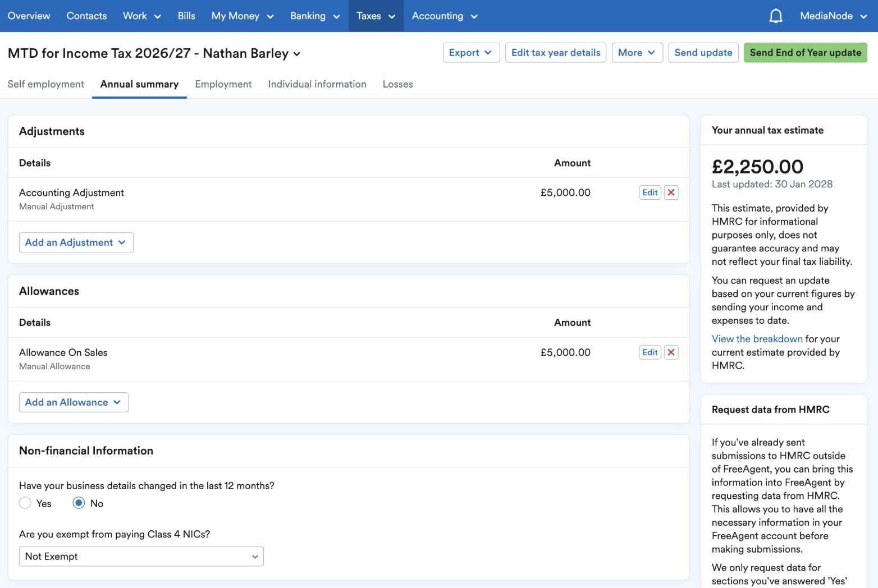Open the tax year title switcher chevron
Viewport: 878px width, 588px height.
[x=297, y=54]
